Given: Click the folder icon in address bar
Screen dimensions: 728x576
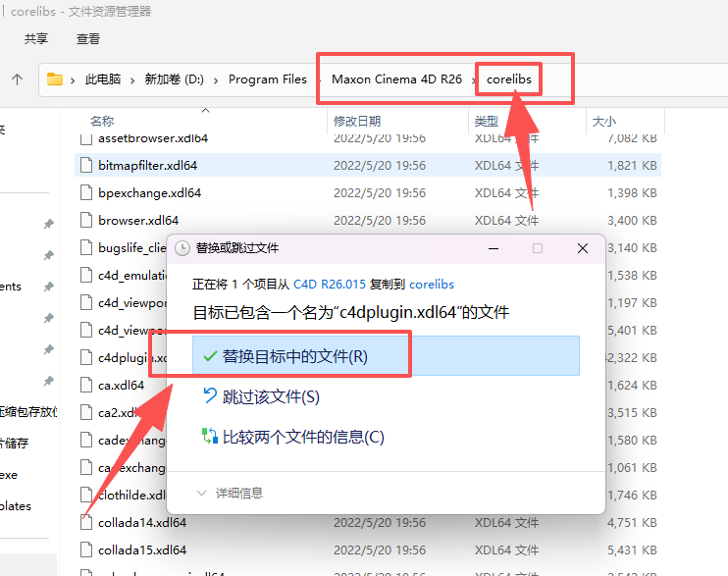Looking at the screenshot, I should pos(55,79).
